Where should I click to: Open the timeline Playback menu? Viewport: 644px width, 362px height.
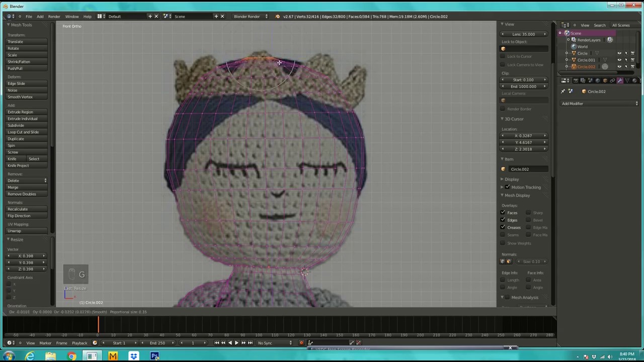79,343
